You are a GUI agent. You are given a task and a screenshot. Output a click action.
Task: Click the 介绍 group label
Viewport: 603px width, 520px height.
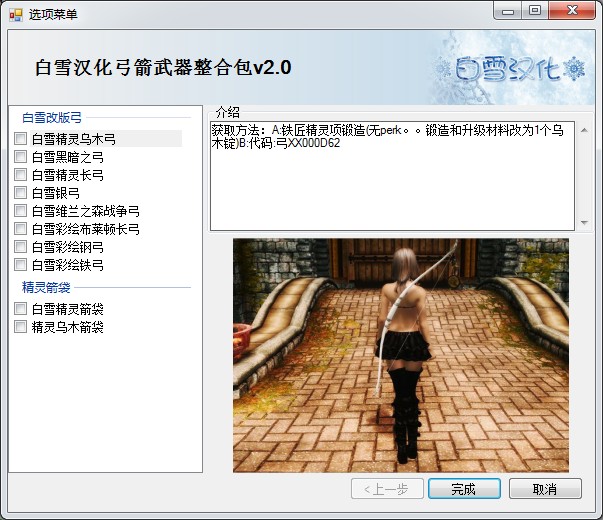click(x=228, y=112)
